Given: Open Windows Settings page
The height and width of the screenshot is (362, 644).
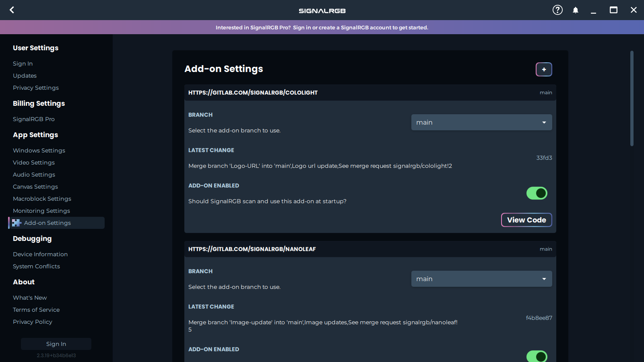Looking at the screenshot, I should point(39,150).
